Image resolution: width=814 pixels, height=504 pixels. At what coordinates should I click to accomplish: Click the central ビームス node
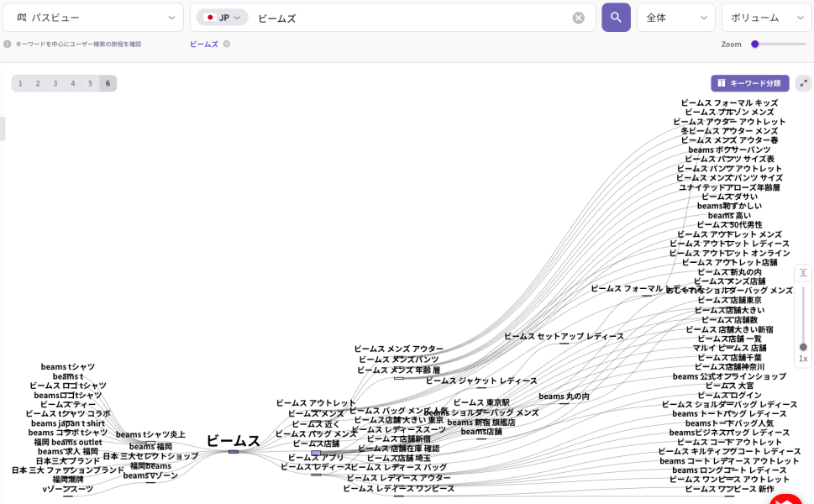[x=233, y=441]
